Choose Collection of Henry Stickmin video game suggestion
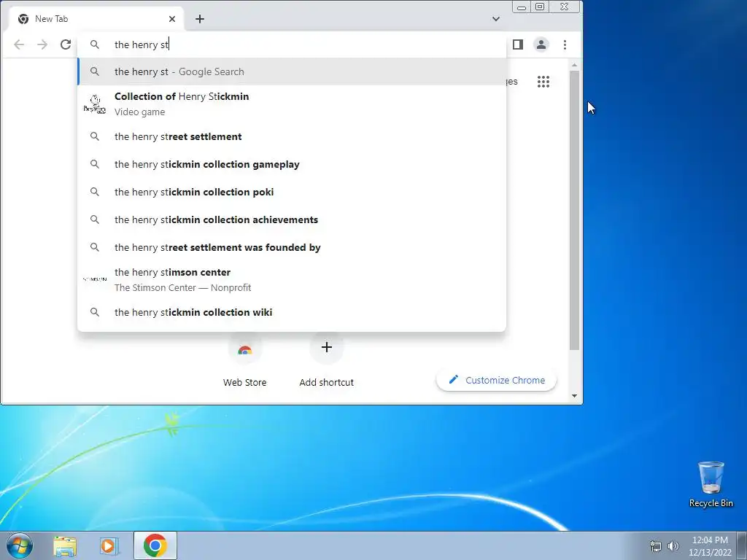This screenshot has width=747, height=560. (x=292, y=104)
